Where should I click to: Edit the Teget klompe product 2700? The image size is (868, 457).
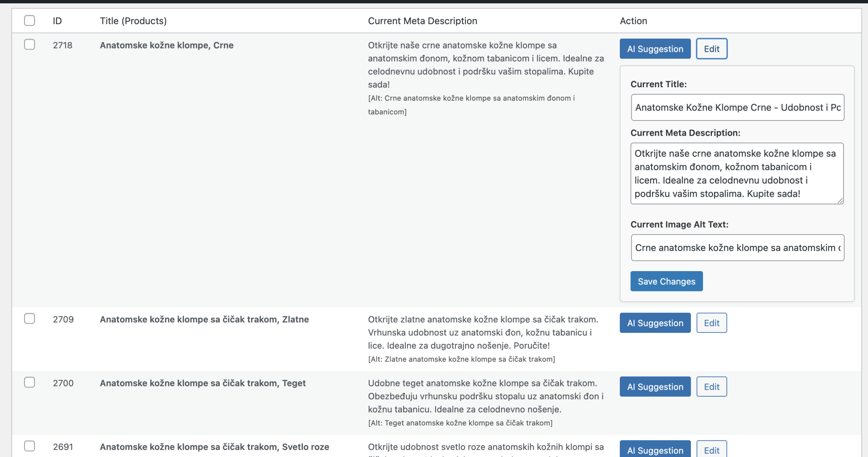tap(711, 387)
